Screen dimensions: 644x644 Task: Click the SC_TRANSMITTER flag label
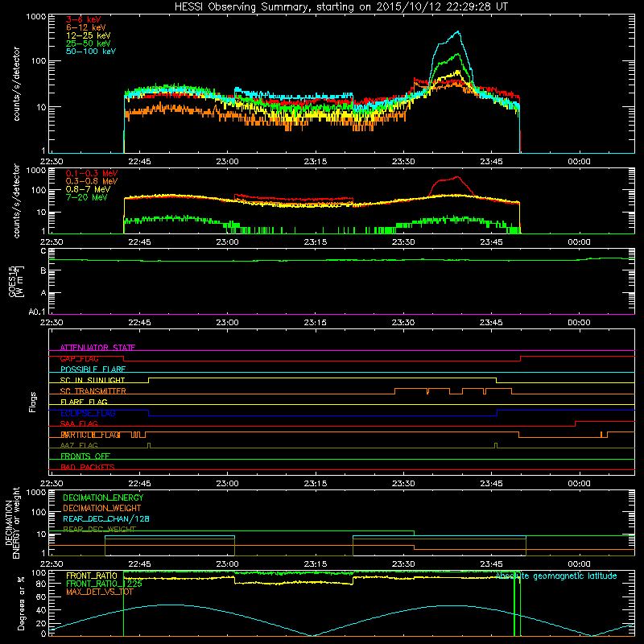[x=93, y=391]
